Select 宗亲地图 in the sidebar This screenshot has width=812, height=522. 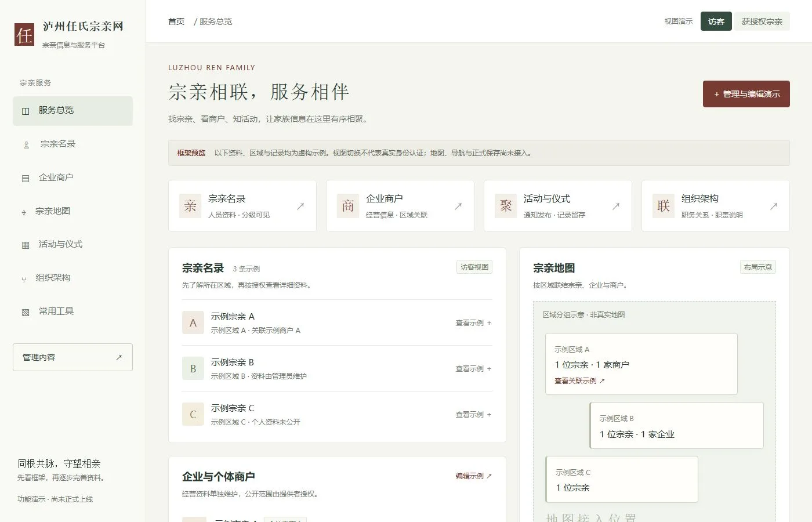pyautogui.click(x=73, y=211)
